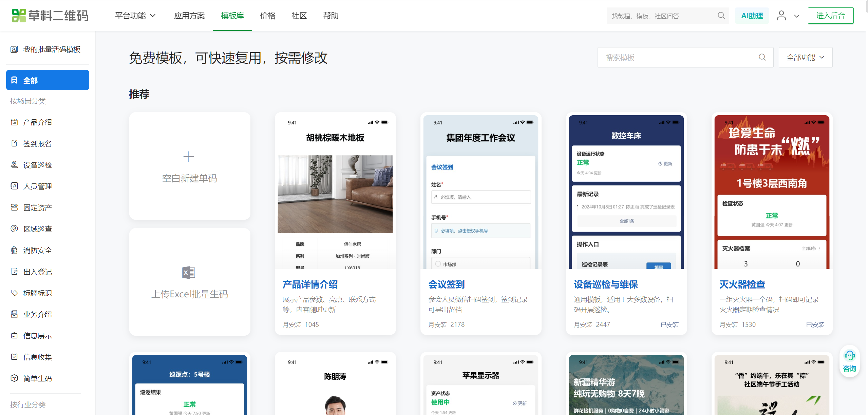Screen dimensions: 868x415
Task: Click the AI助理 button
Action: tap(752, 16)
